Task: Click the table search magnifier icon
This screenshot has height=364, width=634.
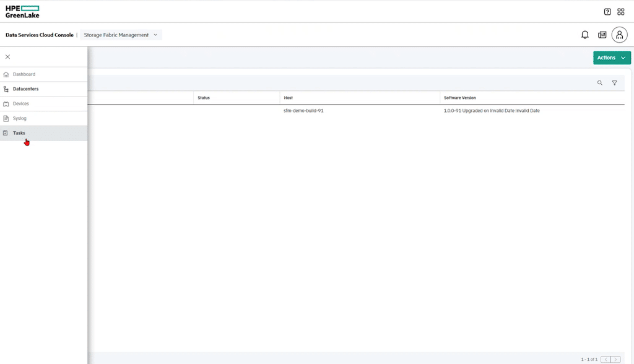Action: (599, 83)
